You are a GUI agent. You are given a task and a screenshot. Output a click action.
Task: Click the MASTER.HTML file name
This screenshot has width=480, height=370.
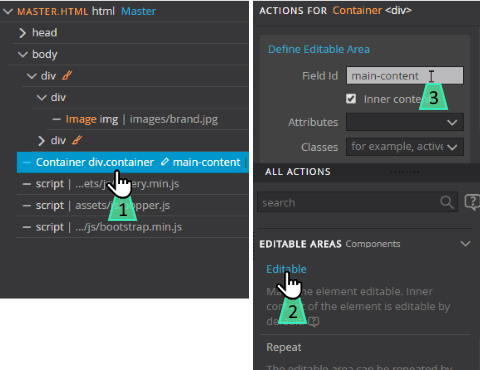[x=53, y=12]
